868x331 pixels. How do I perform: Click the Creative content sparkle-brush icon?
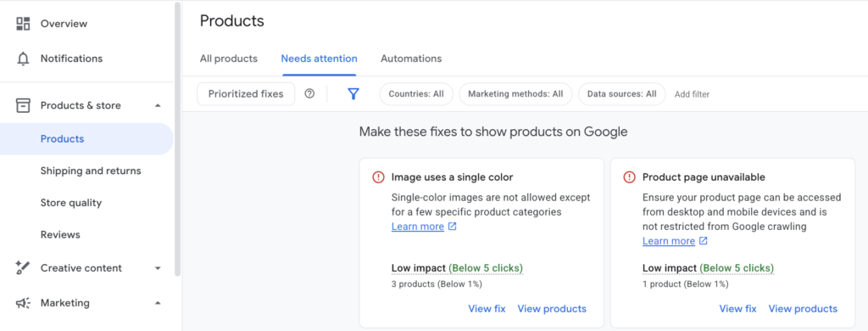click(x=23, y=268)
